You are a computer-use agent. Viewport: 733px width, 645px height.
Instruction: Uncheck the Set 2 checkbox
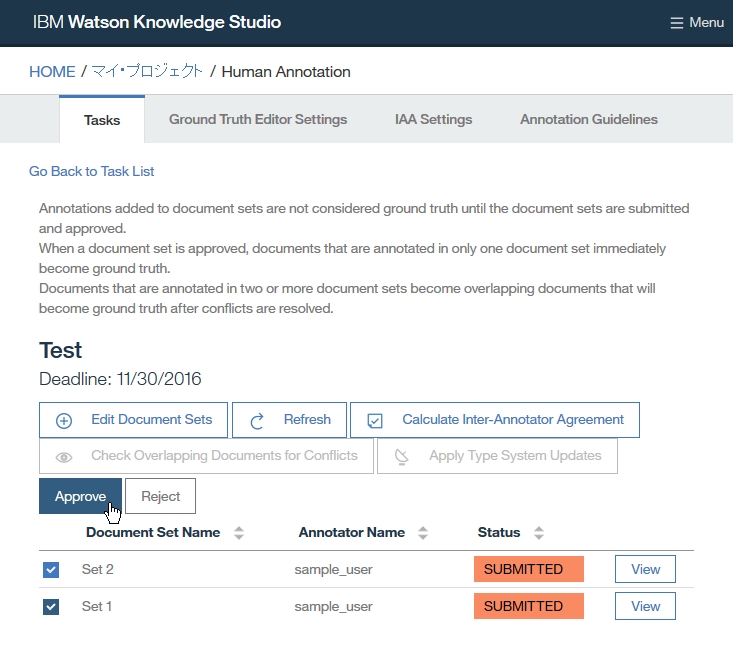[x=52, y=570]
